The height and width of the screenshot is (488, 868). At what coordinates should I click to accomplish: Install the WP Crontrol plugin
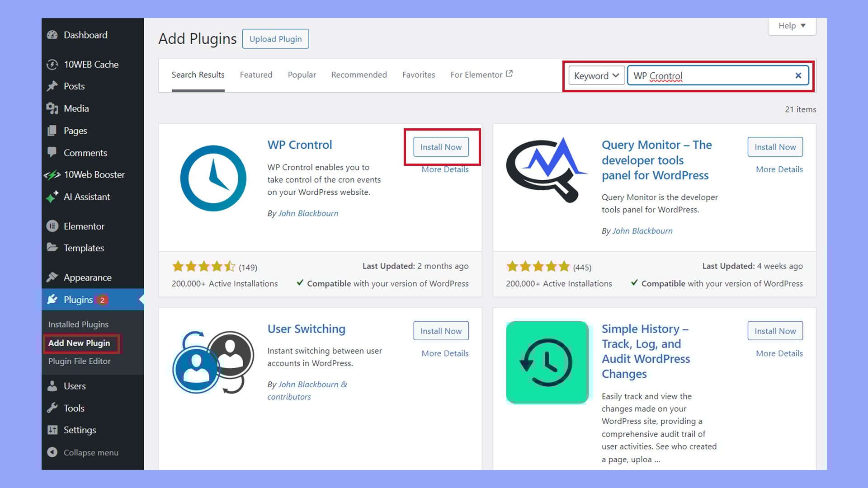[441, 147]
